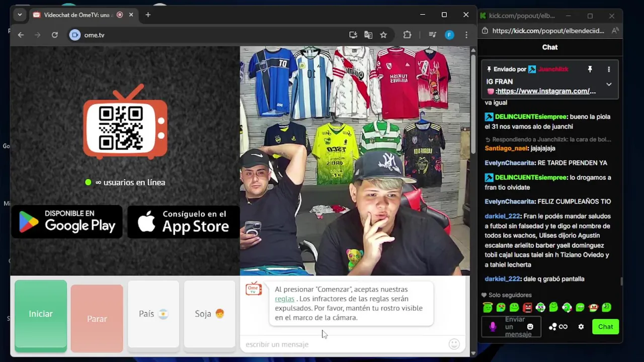
Task: Open the tab search dropdown arrow
Action: pyautogui.click(x=20, y=15)
